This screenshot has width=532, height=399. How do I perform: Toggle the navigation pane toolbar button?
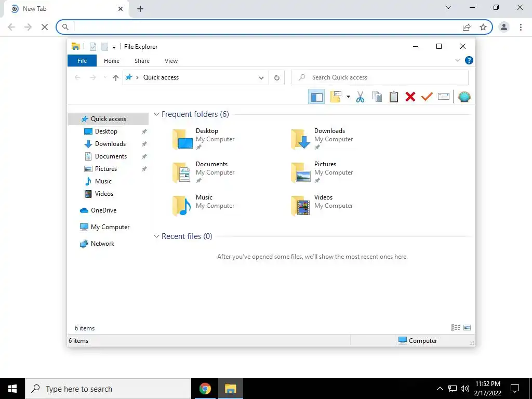coord(316,97)
